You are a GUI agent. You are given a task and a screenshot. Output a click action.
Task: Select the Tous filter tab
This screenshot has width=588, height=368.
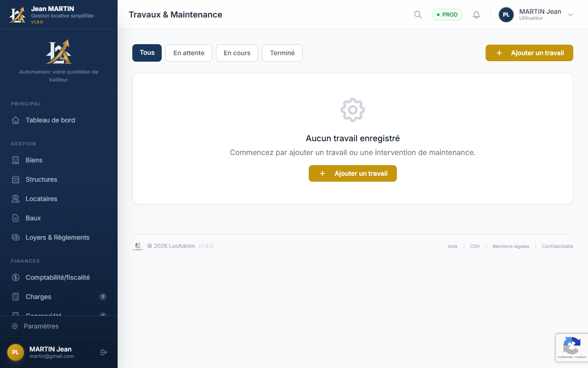(x=147, y=52)
